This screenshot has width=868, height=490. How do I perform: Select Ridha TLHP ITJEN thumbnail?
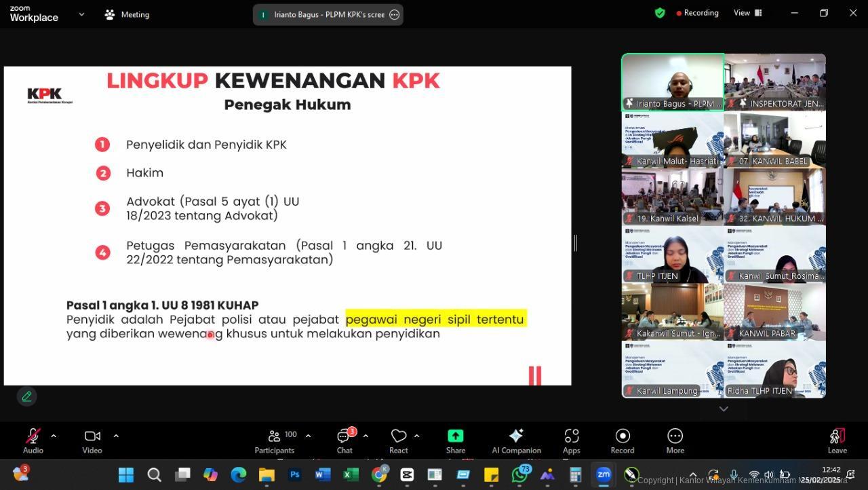pyautogui.click(x=775, y=369)
